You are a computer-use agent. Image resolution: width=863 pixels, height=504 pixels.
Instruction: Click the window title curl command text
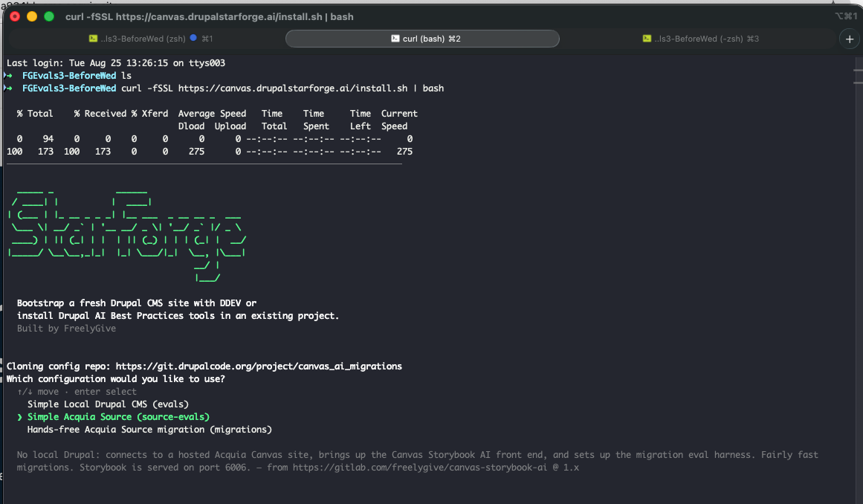pos(209,16)
